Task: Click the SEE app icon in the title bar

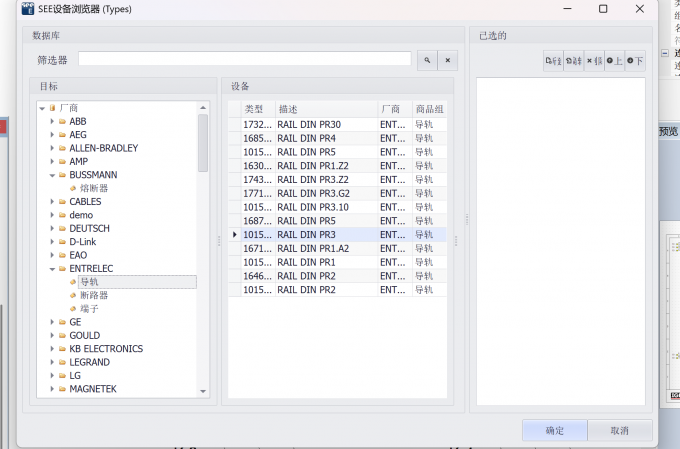Action: [x=28, y=9]
